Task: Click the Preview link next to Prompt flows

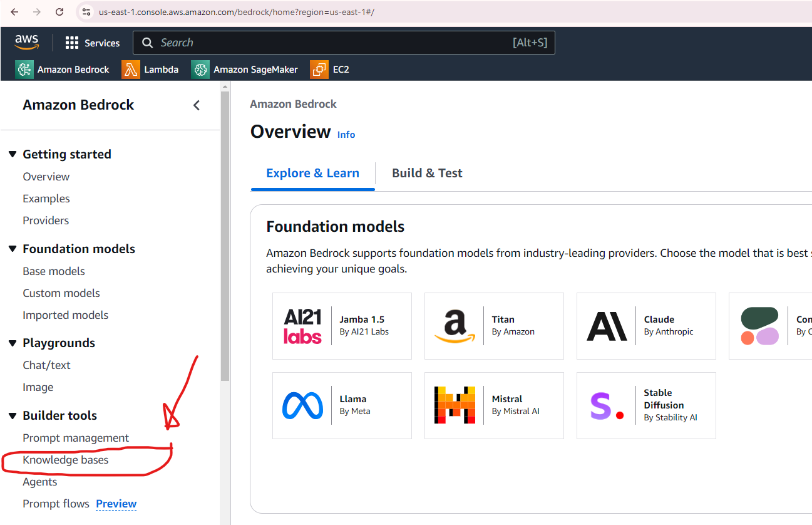Action: pyautogui.click(x=116, y=503)
